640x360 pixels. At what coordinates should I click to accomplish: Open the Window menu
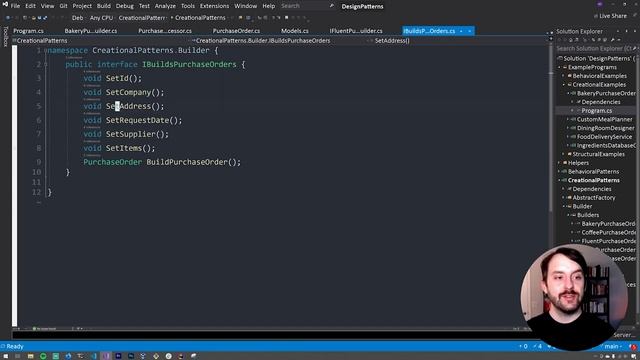[x=246, y=6]
